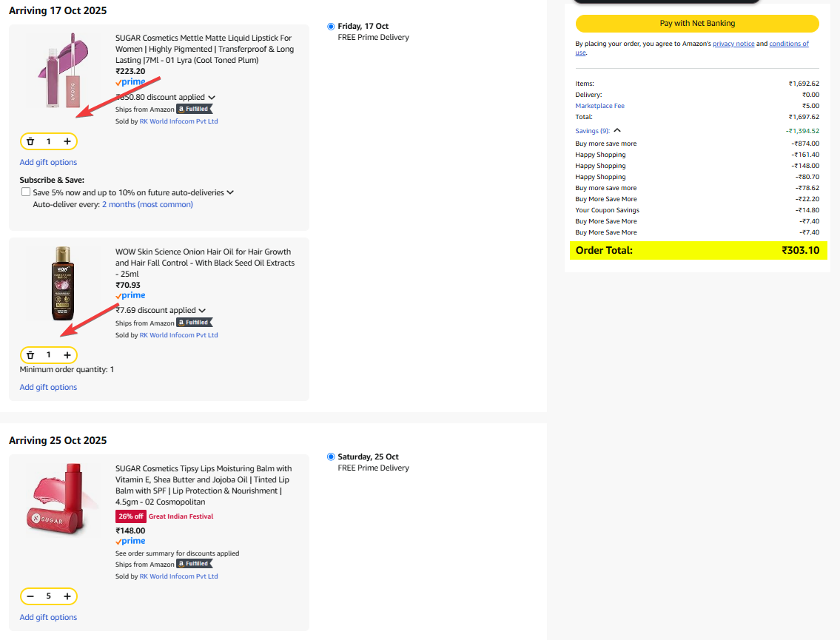This screenshot has height=640, width=840.
Task: Open auto-deliver frequency 2 months link
Action: click(147, 204)
